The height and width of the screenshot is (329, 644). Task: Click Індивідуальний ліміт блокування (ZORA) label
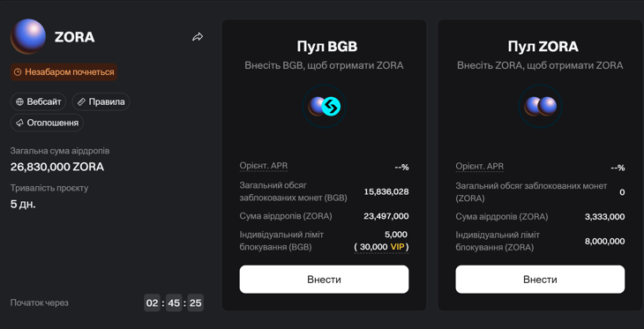[x=498, y=241]
